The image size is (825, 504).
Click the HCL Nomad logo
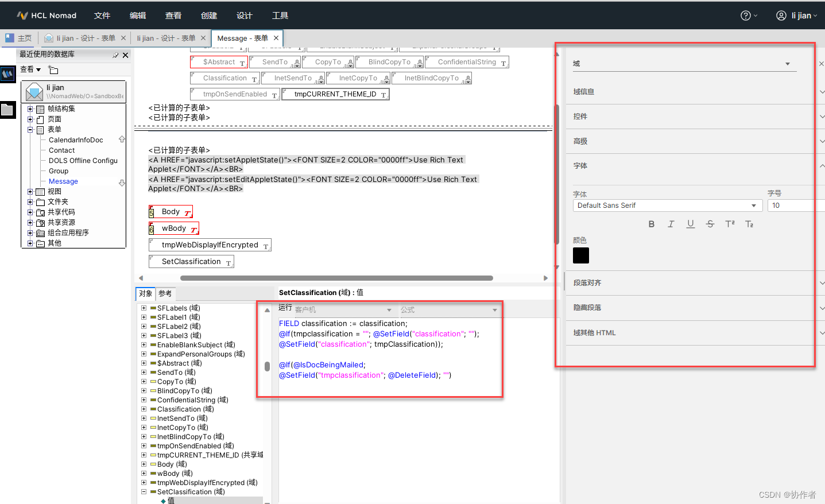pyautogui.click(x=47, y=15)
